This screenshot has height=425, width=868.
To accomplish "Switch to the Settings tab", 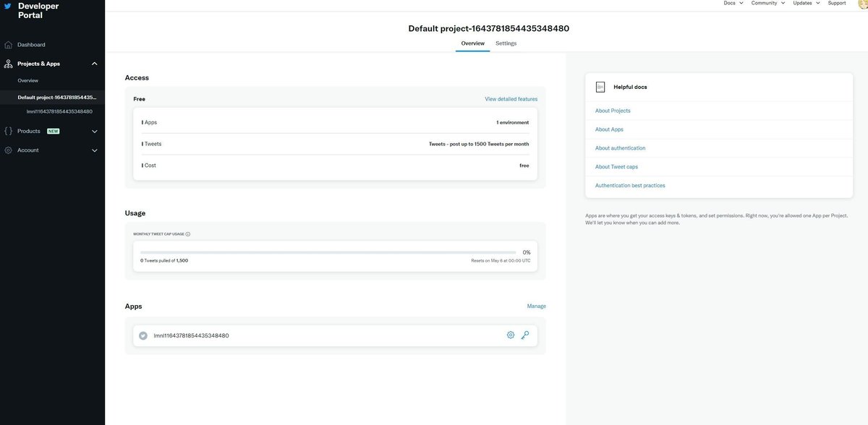I will click(x=506, y=43).
